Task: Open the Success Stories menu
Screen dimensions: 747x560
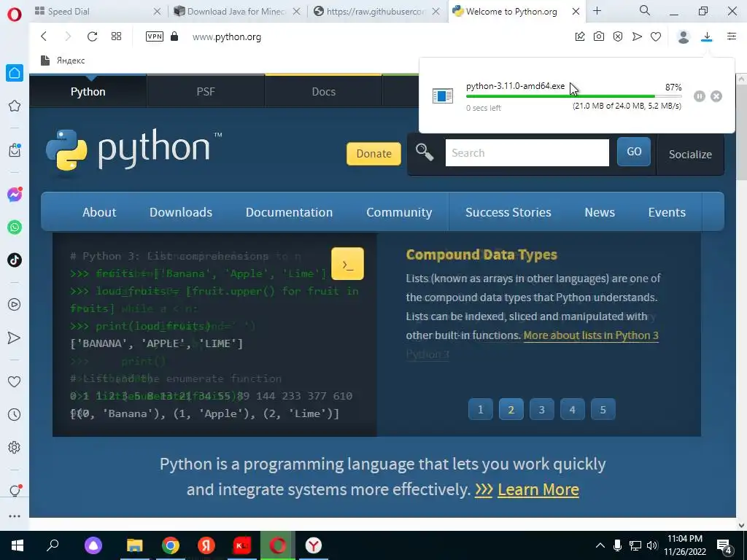Action: [508, 212]
